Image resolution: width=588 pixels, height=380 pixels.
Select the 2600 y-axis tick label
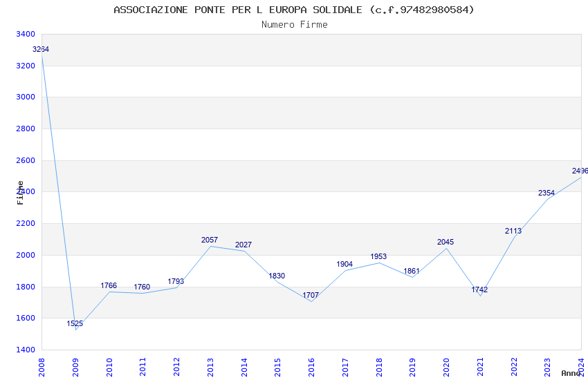point(26,160)
